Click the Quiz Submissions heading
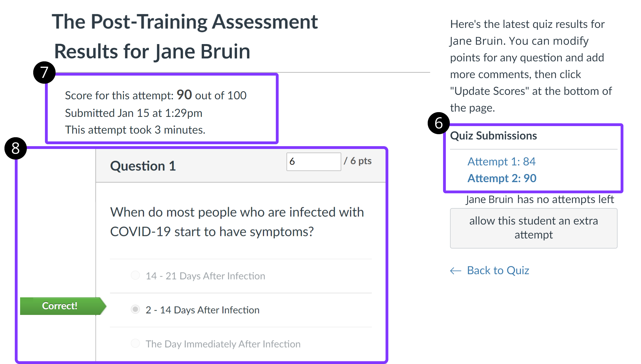 click(493, 136)
